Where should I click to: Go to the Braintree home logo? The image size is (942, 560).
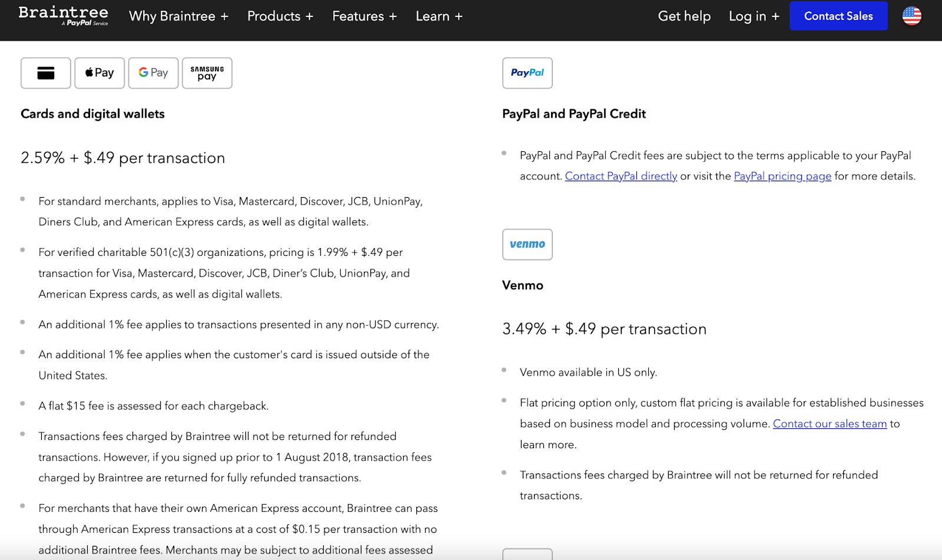pyautogui.click(x=64, y=16)
